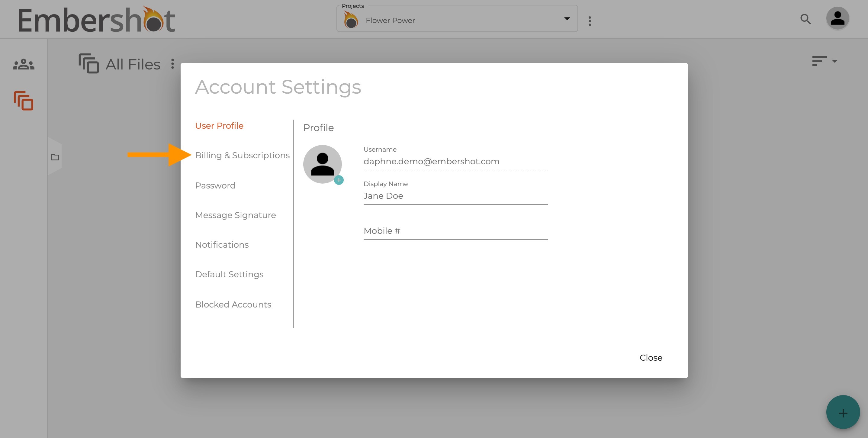Open Default Settings section
Image resolution: width=868 pixels, height=438 pixels.
[x=229, y=274]
